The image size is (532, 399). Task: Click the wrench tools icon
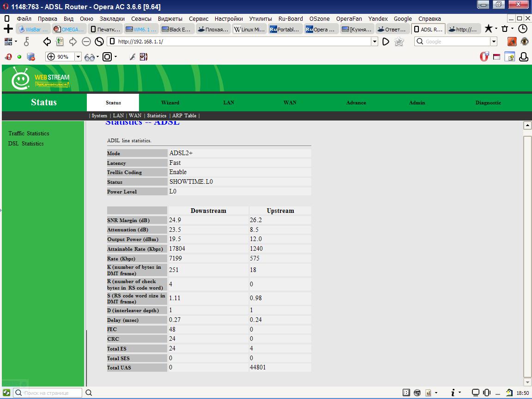click(132, 57)
